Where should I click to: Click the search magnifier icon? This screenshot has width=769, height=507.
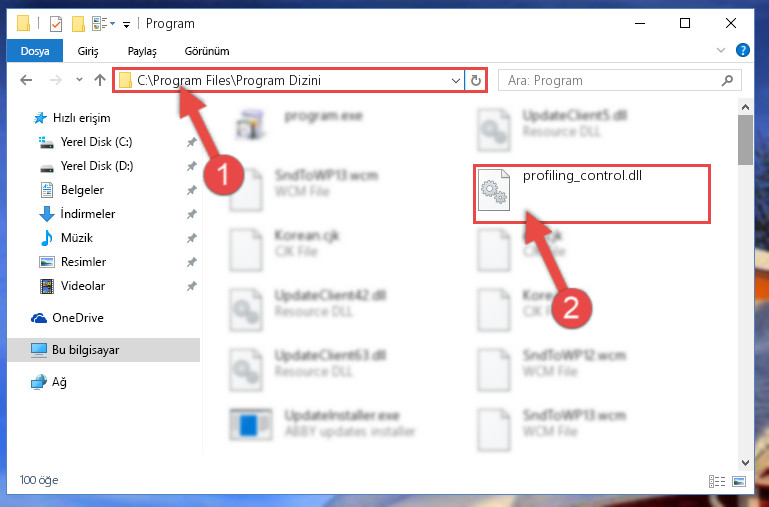point(727,80)
